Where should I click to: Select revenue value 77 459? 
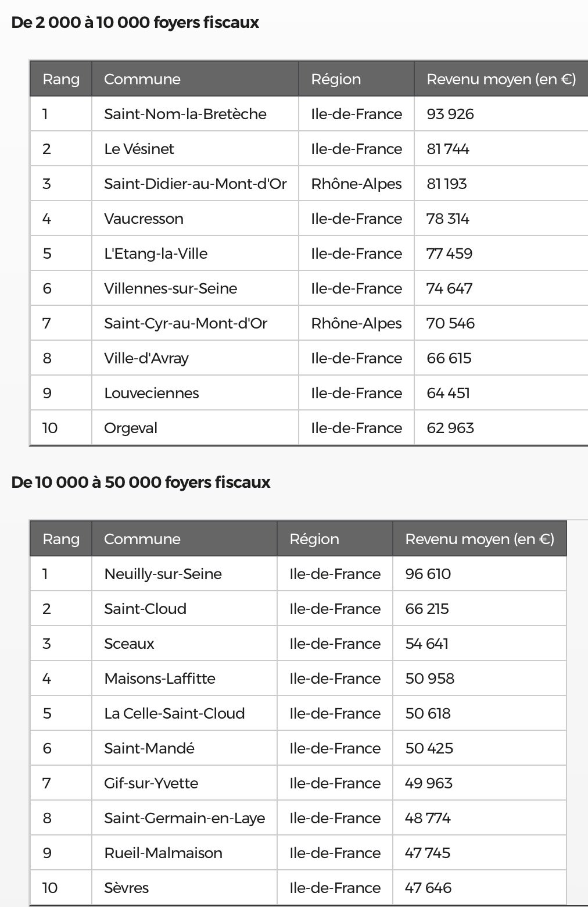click(x=449, y=253)
